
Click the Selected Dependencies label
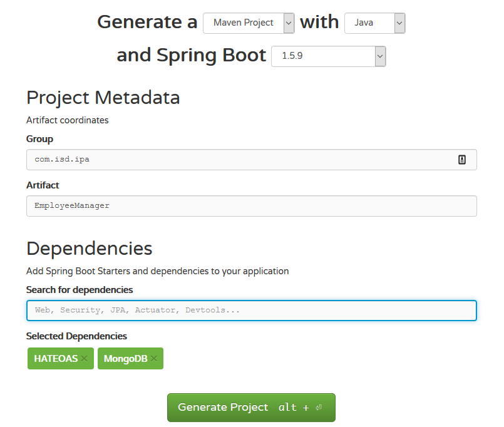click(76, 336)
